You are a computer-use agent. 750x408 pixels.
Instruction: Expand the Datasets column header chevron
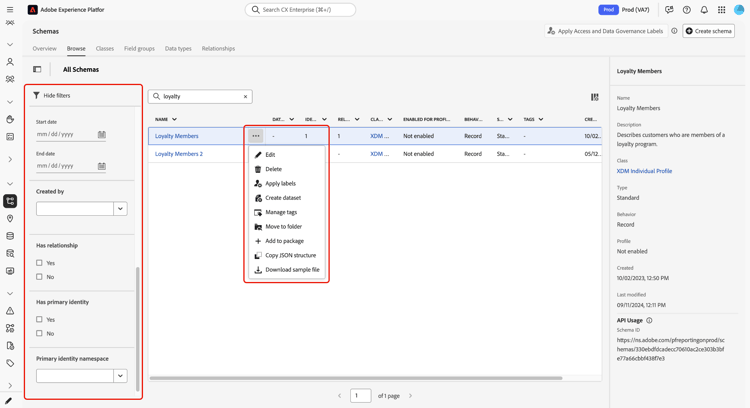pos(291,119)
